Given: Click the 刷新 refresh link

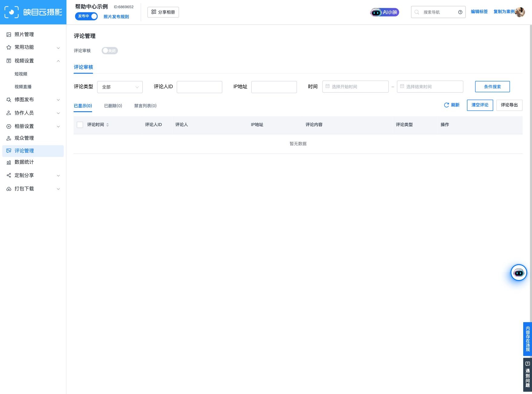Looking at the screenshot, I should [452, 105].
